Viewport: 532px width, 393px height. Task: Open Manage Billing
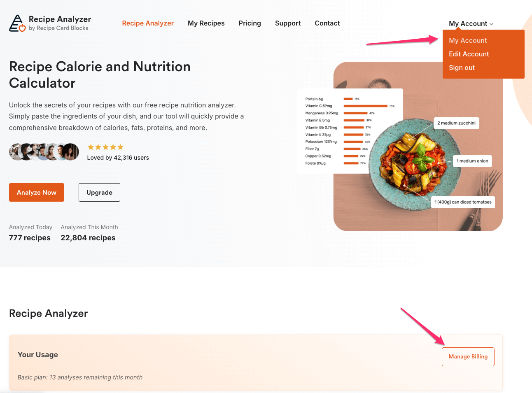(468, 357)
